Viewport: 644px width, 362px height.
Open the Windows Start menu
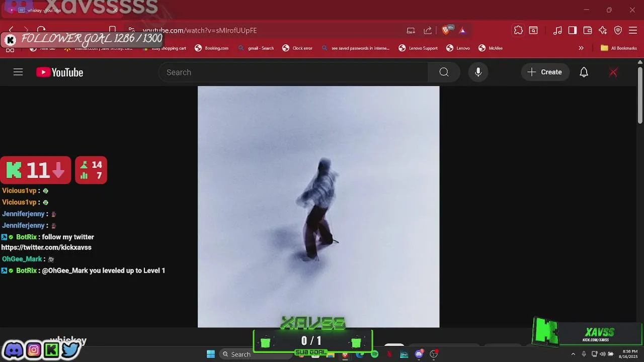click(211, 354)
